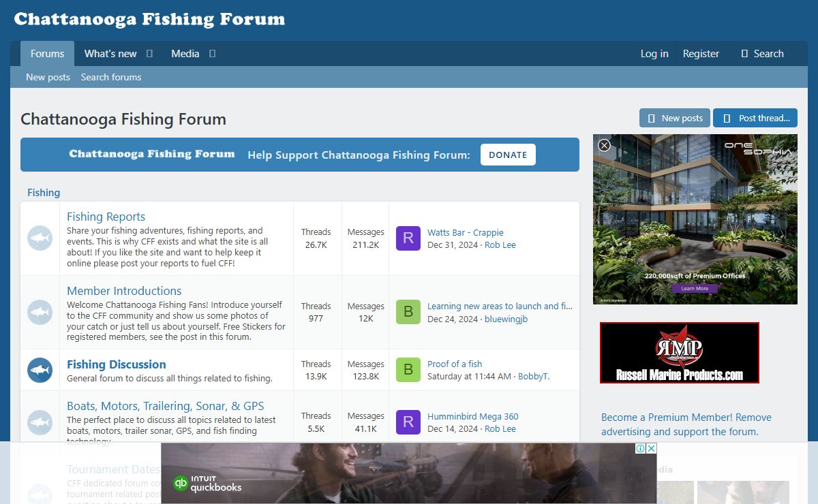Open the Watts Bar - Crappie thread

click(465, 232)
